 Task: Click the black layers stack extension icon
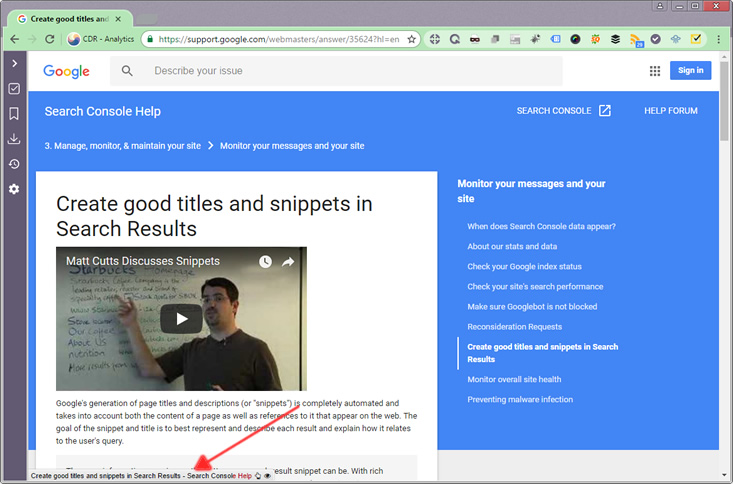615,39
